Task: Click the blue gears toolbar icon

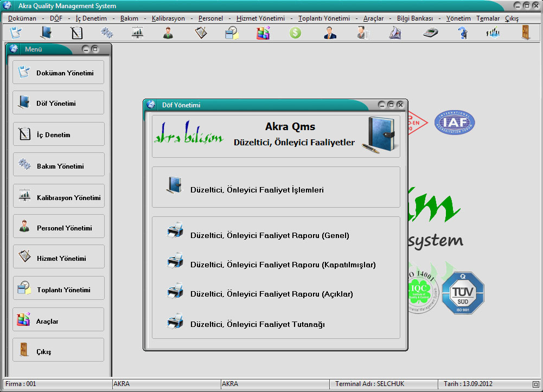Action: tap(107, 33)
